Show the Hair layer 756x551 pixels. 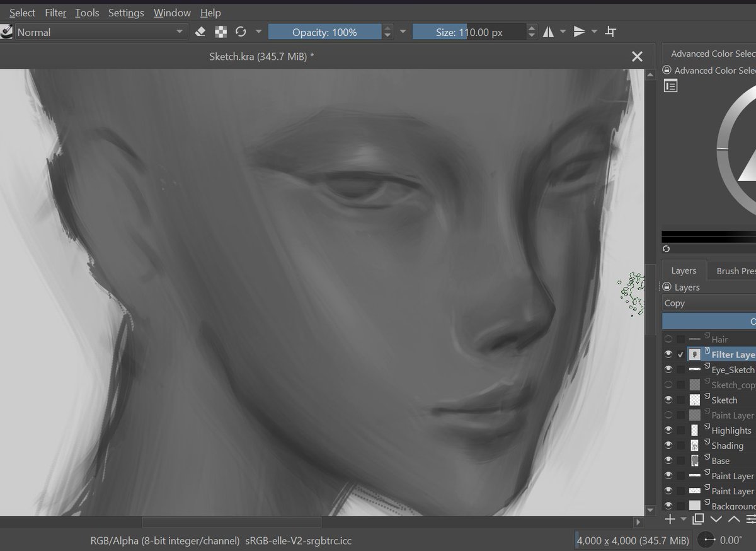click(x=668, y=339)
